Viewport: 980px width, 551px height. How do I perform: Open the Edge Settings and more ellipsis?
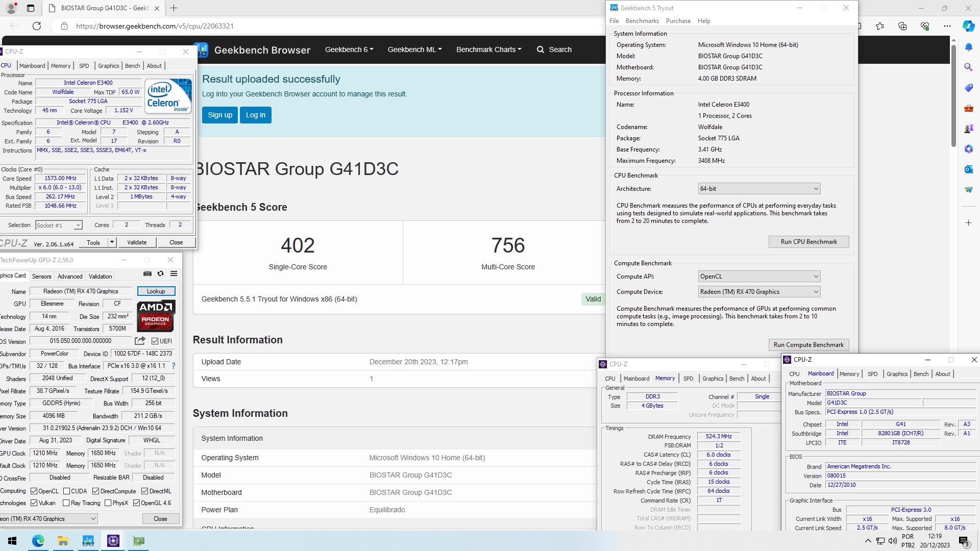pos(947,26)
